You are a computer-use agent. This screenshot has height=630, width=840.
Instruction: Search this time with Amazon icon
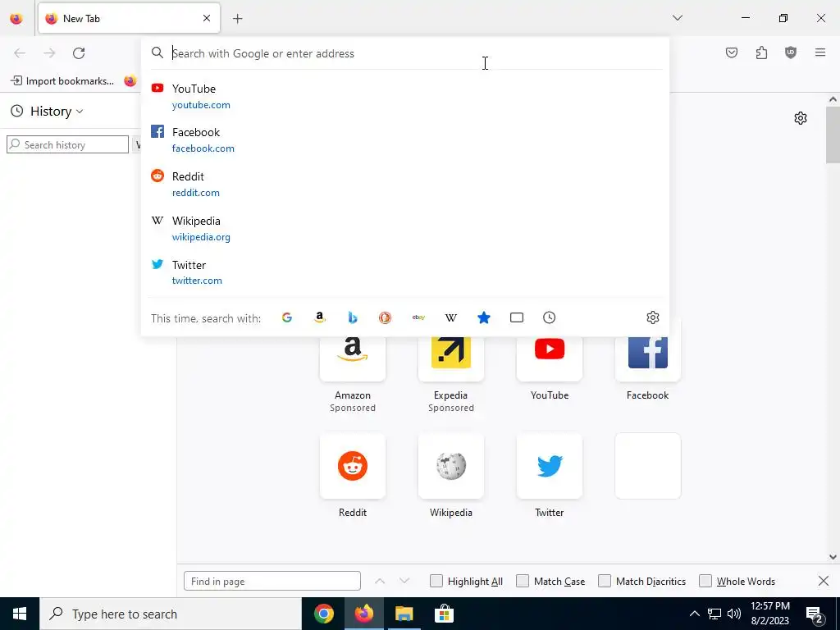coord(320,317)
